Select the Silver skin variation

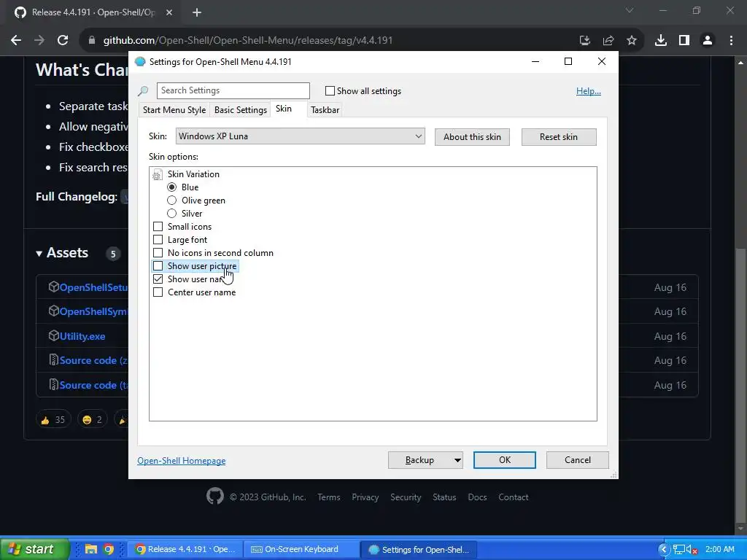(x=171, y=214)
